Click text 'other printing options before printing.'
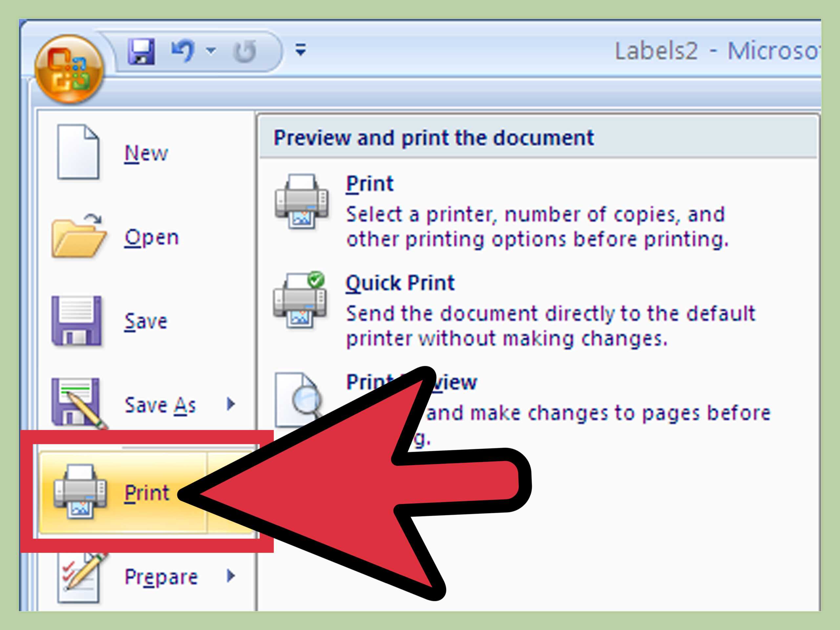 click(x=537, y=240)
